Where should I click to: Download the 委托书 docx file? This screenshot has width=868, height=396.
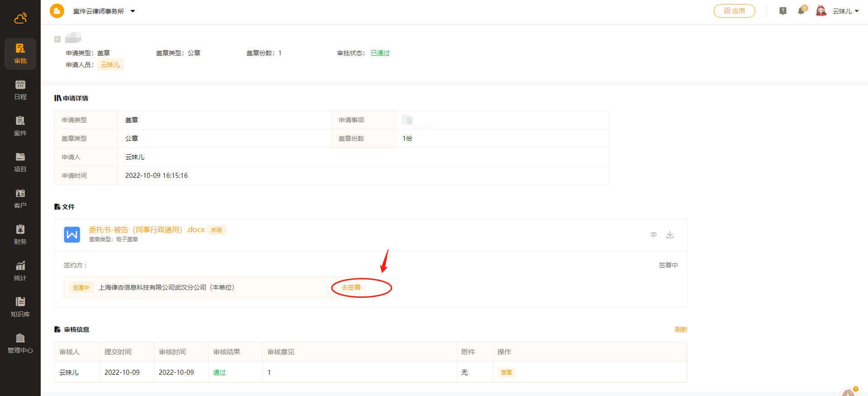click(670, 234)
